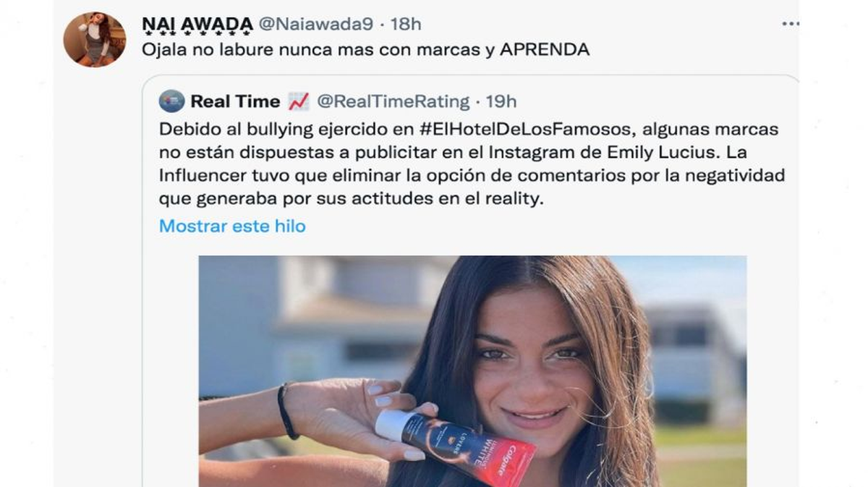Click the chart emoji beside Real Time
Viewport: 868px width, 487px height.
[x=299, y=101]
